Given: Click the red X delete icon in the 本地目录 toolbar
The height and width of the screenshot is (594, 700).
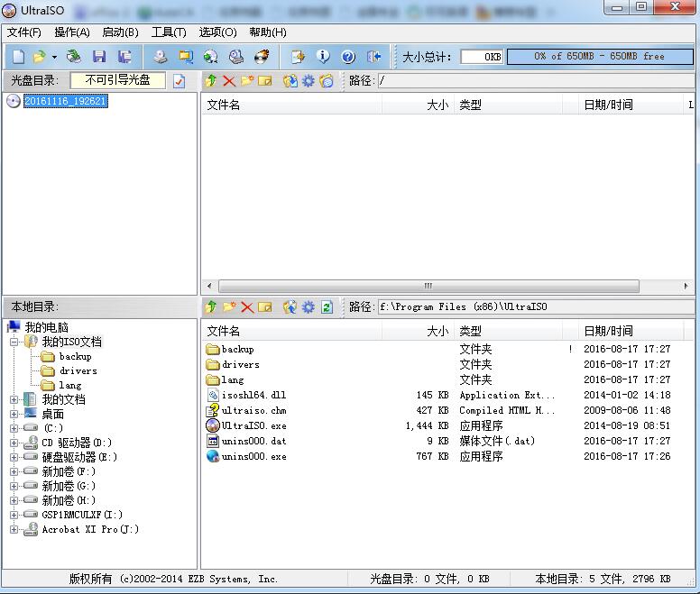Looking at the screenshot, I should [247, 307].
